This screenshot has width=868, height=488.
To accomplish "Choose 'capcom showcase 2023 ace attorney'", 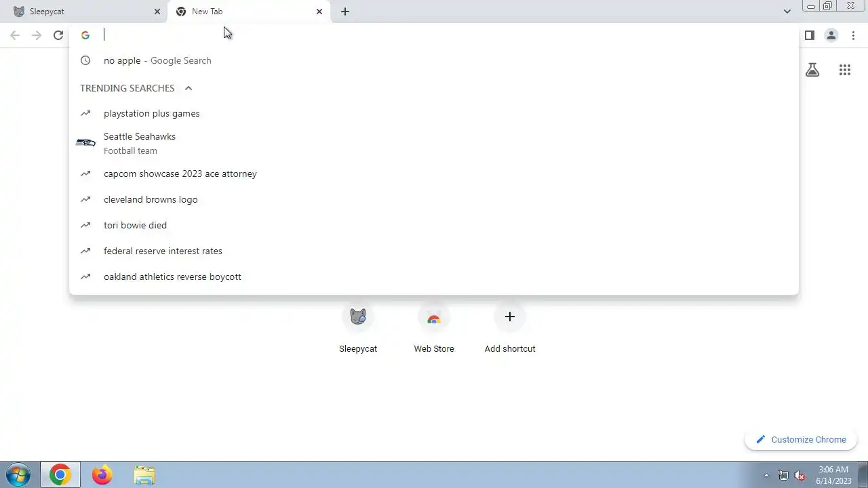I will (x=434, y=174).
